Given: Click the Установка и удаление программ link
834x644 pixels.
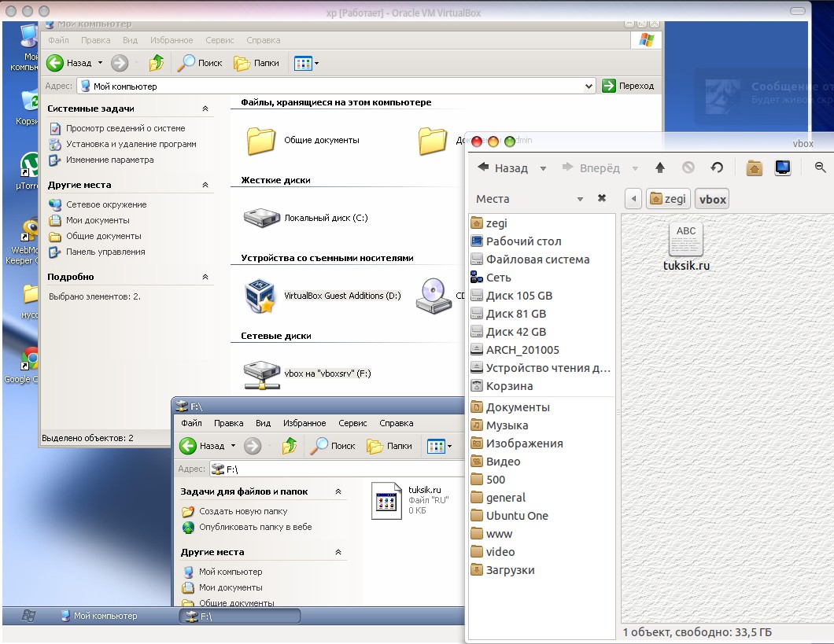Looking at the screenshot, I should pyautogui.click(x=131, y=144).
